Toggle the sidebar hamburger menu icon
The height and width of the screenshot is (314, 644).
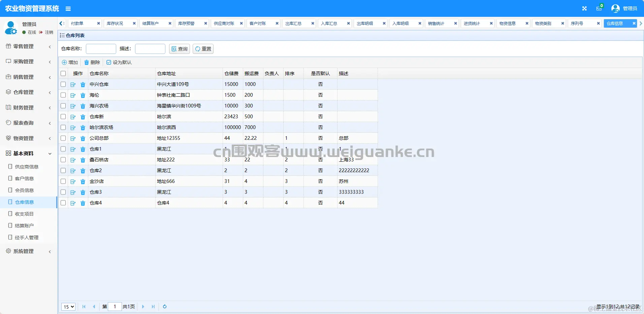tap(68, 9)
